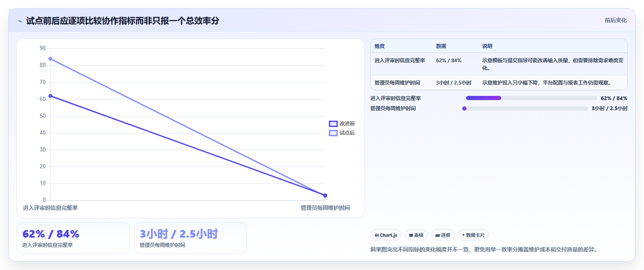This screenshot has height=270, width=644.
Task: Click the 管理员每周维护时间 progress bar
Action: tap(525, 109)
